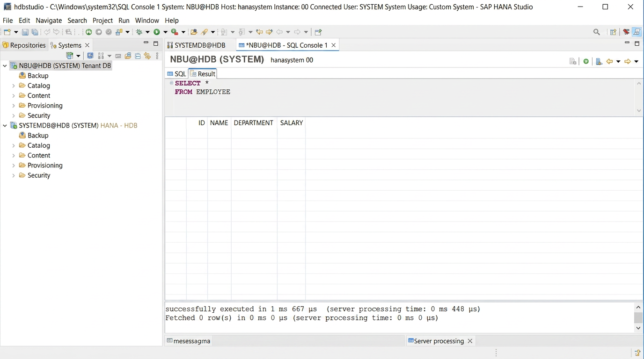Close the Server processing tab
Screen dimensions: 644x359
pyautogui.click(x=470, y=341)
